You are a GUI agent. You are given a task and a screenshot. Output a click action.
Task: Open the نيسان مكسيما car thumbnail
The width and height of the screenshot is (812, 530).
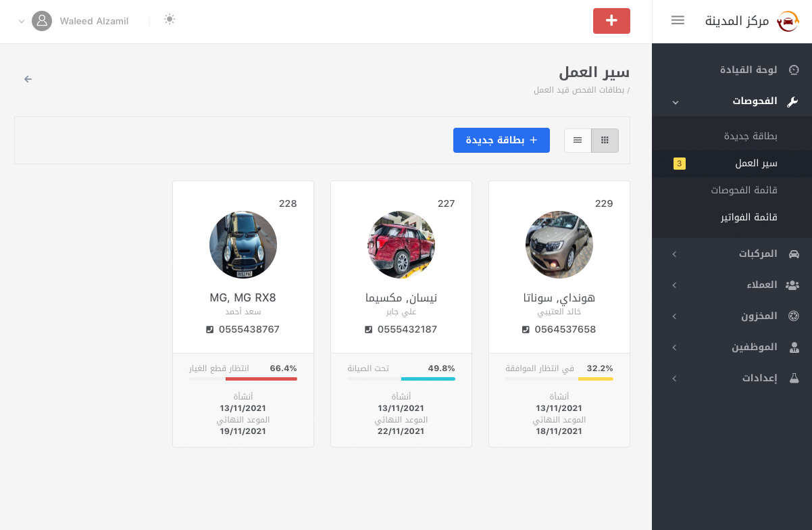[401, 245]
